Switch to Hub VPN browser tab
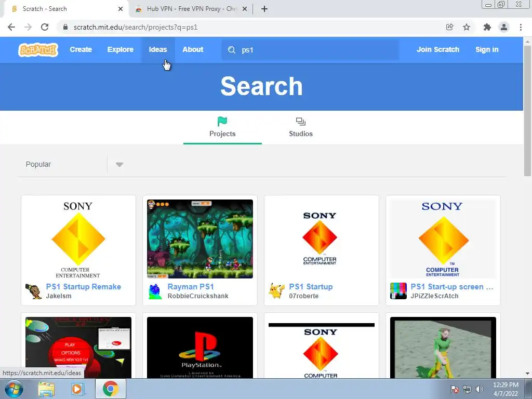The height and width of the screenshot is (399, 532). click(191, 9)
